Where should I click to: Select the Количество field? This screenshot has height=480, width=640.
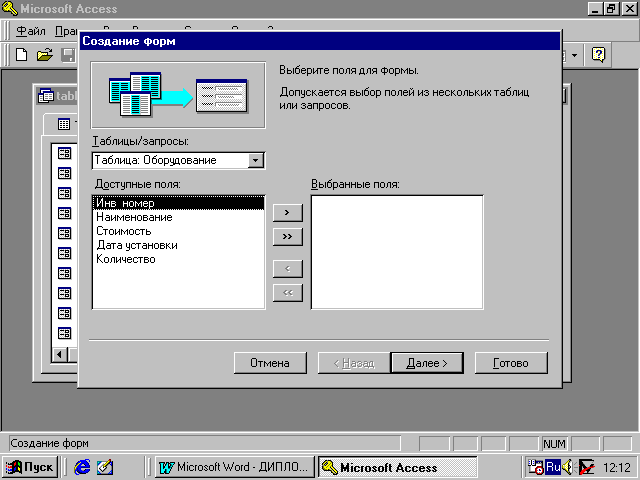[126, 259]
